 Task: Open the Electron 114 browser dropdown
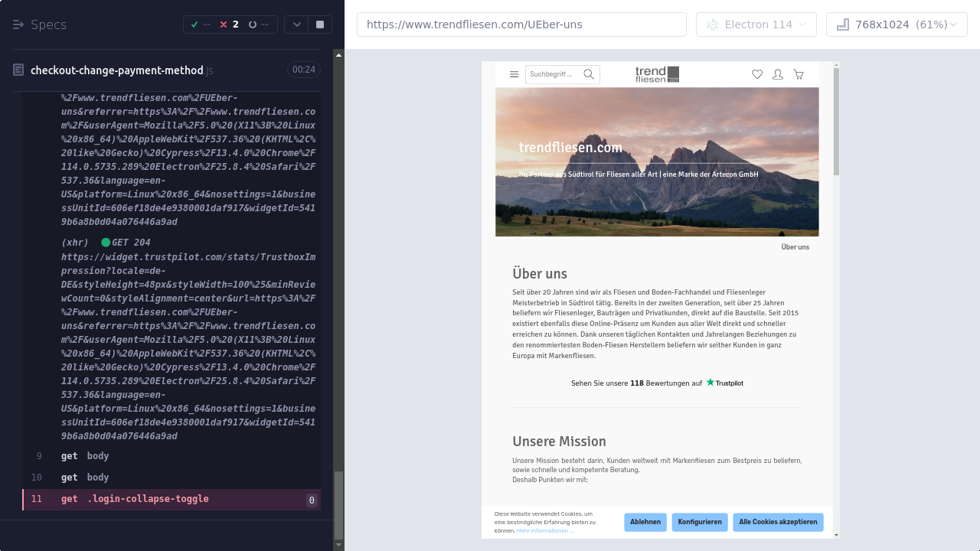coord(756,24)
